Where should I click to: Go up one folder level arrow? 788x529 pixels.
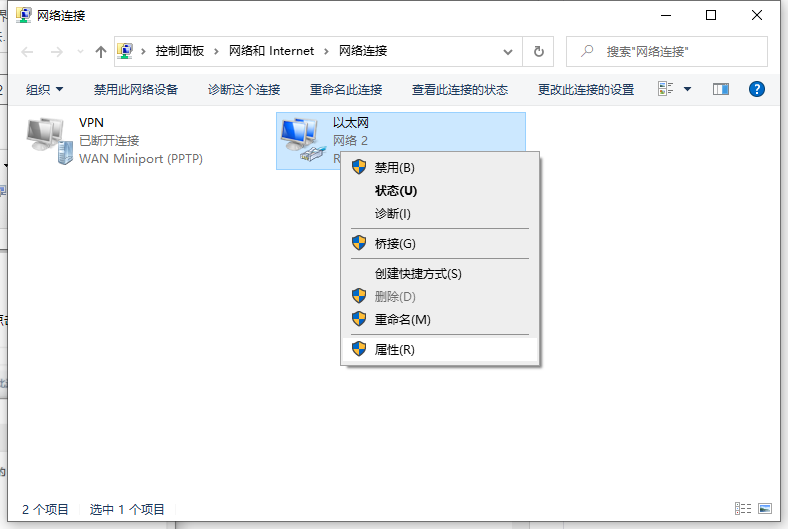pos(101,51)
